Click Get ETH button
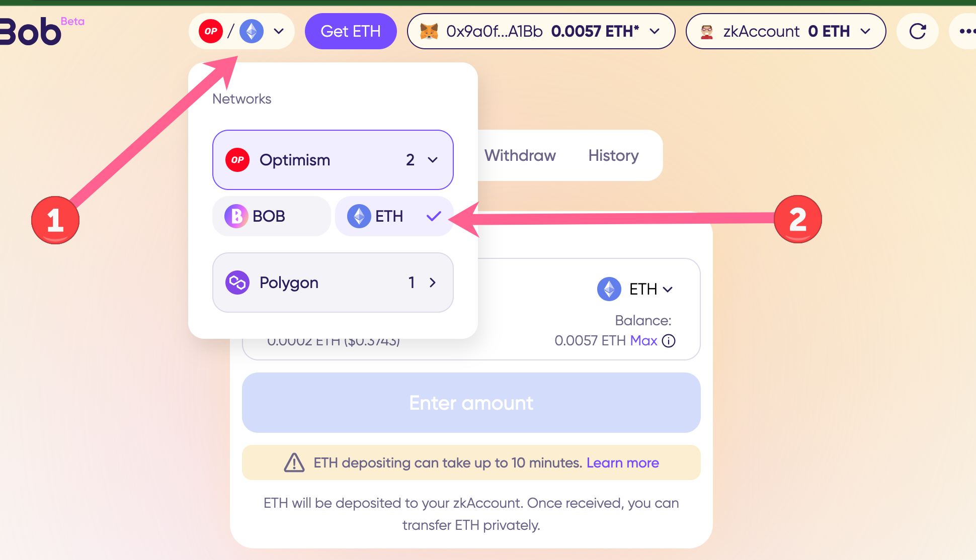Image resolution: width=976 pixels, height=560 pixels. click(x=350, y=31)
